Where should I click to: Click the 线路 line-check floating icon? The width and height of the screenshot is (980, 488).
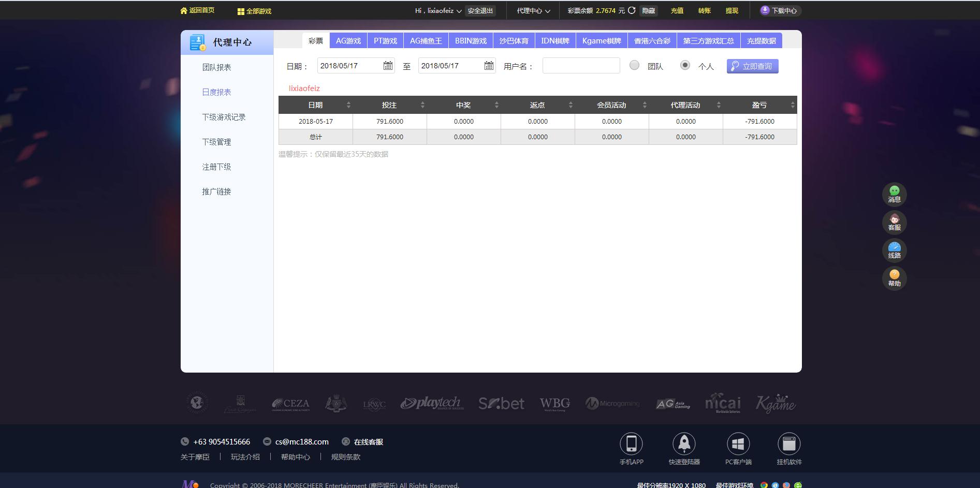(x=894, y=250)
